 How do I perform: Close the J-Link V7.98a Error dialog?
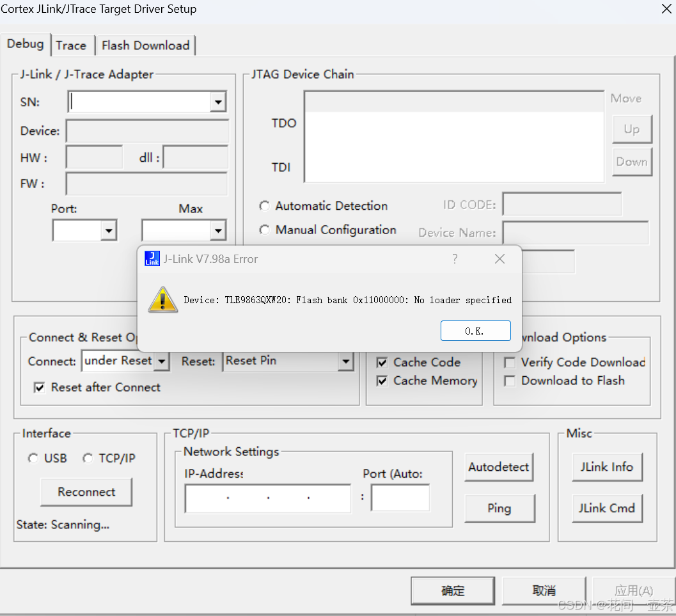tap(499, 258)
